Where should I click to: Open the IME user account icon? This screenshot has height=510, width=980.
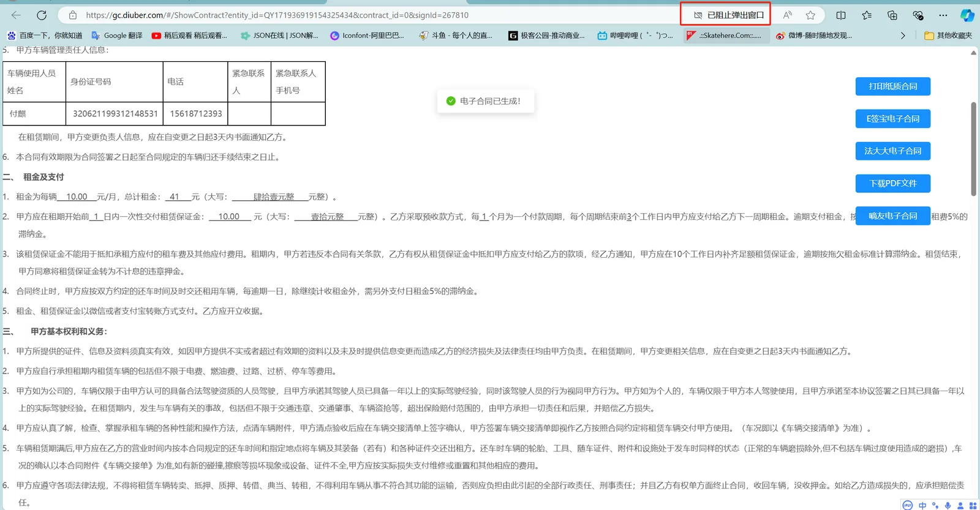[960, 505]
